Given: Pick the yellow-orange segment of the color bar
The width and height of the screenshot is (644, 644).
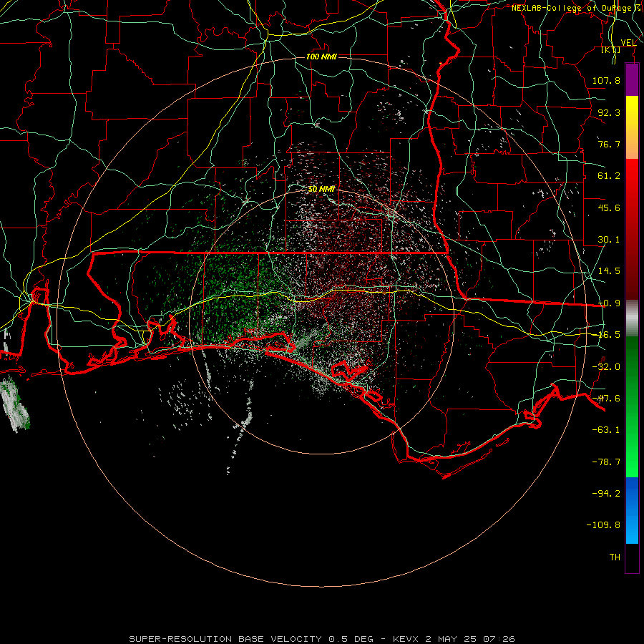Looking at the screenshot, I should coord(632,127).
